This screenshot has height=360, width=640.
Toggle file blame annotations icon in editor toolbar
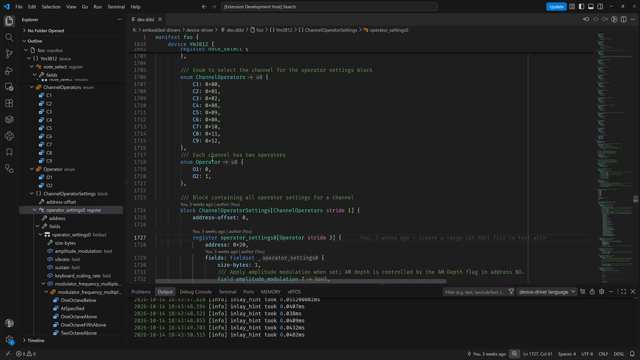[614, 19]
